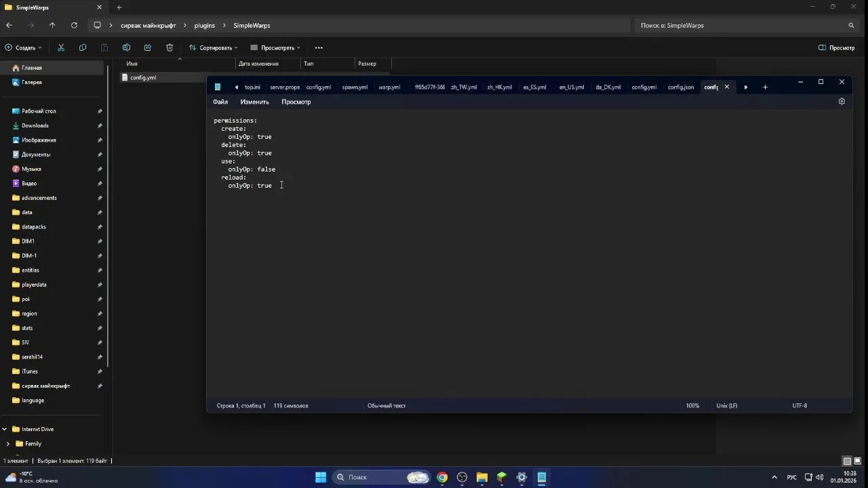Open Файл menu in Notepad
This screenshot has width=868, height=488.
(220, 102)
